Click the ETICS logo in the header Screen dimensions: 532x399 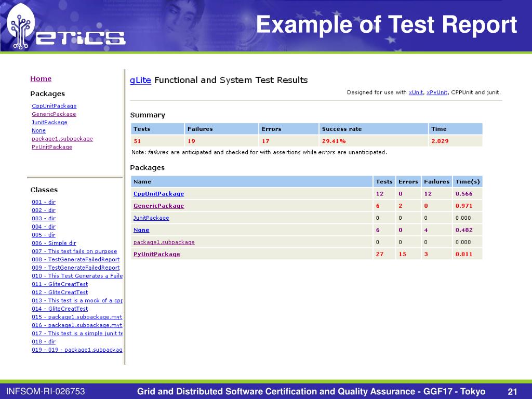coord(66,27)
